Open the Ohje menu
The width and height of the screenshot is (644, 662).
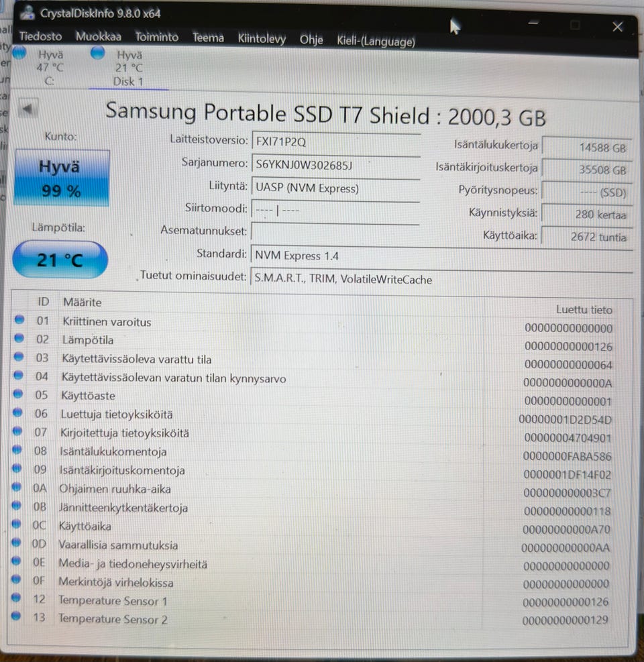coord(311,40)
